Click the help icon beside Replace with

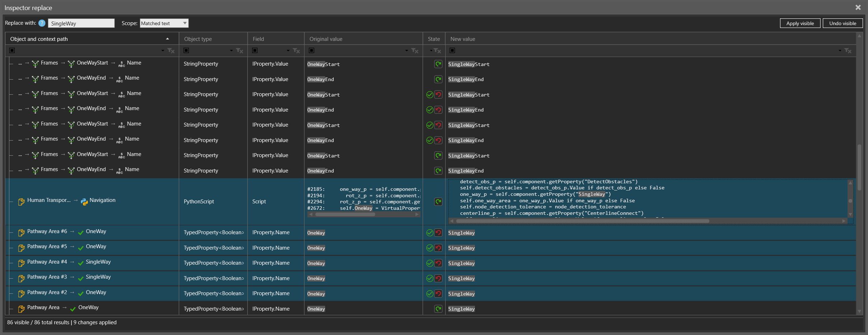42,23
